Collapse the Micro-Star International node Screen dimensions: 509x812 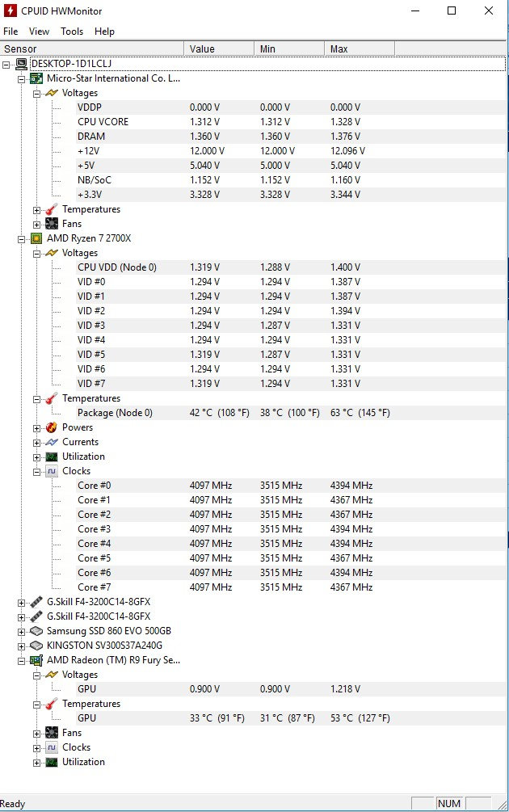(x=21, y=79)
